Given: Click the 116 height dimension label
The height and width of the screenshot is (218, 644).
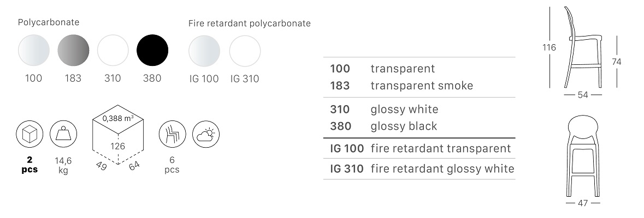Looking at the screenshot, I should tap(549, 47).
